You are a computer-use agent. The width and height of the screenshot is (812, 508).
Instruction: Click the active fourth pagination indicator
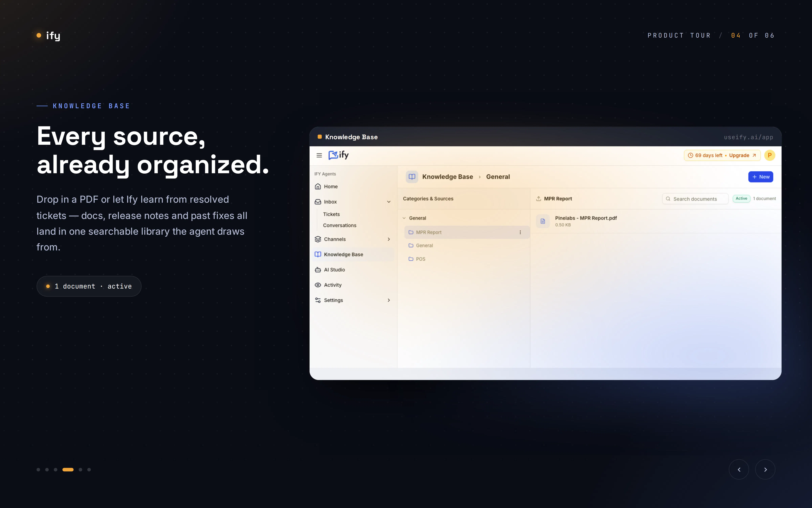coord(68,470)
